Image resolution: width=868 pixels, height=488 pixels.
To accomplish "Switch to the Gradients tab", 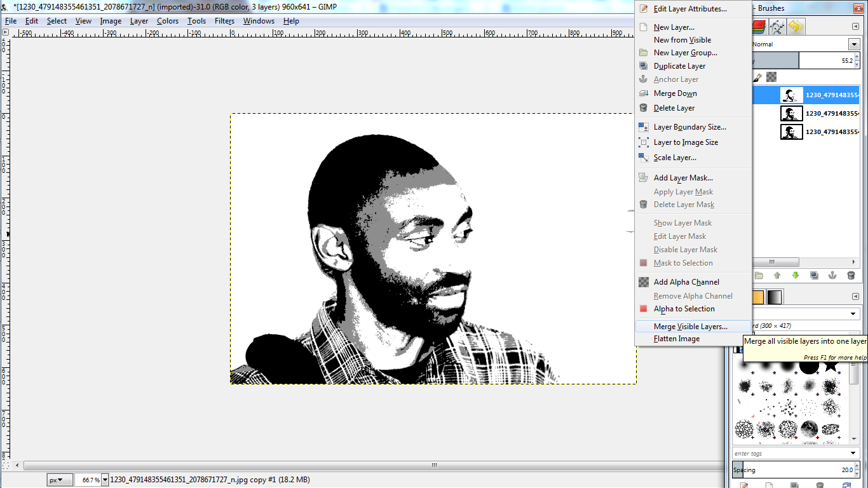I will [775, 297].
